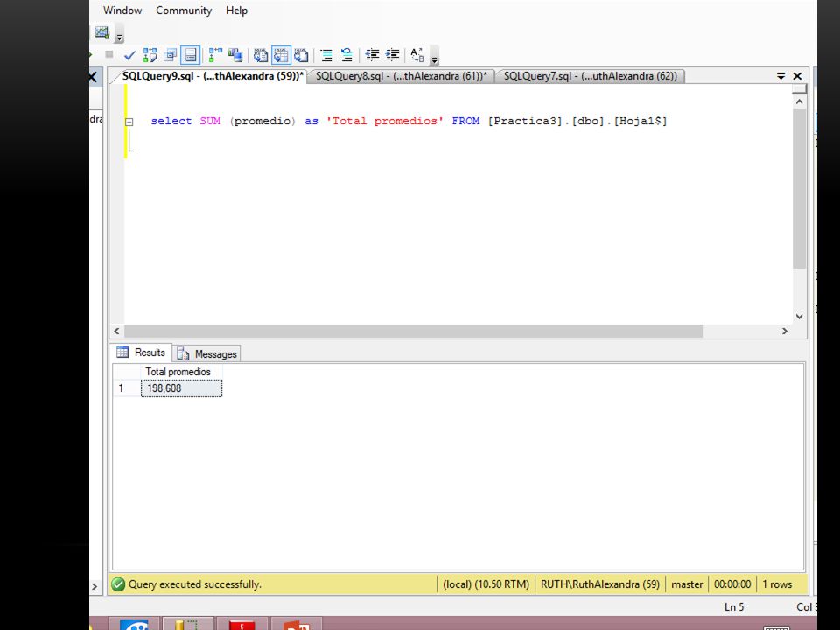The image size is (840, 630).
Task: Switch to the SQLQuery8.sql tab
Action: 402,76
